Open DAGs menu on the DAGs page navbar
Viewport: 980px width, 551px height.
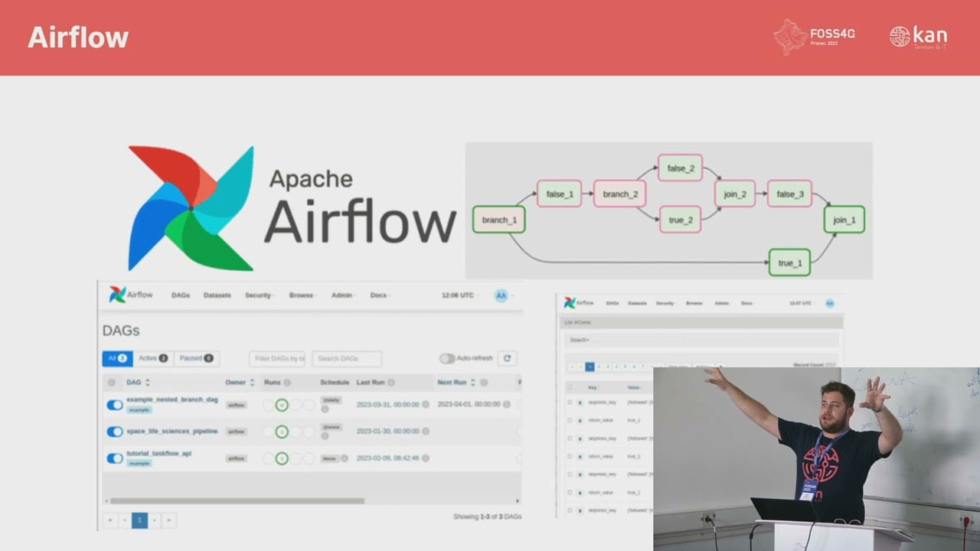[181, 295]
